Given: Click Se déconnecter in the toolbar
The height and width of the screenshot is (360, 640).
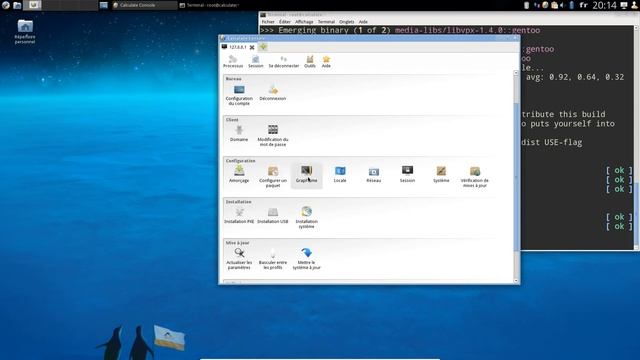Looking at the screenshot, I should (x=284, y=62).
